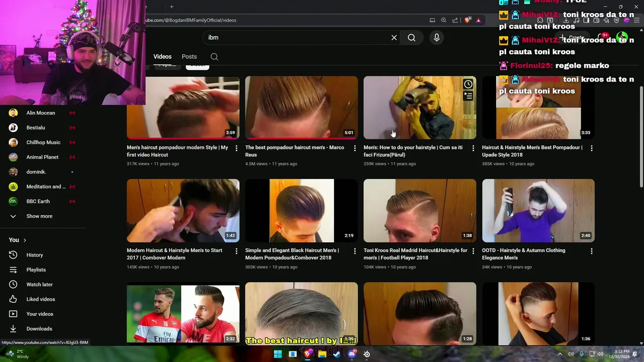This screenshot has width=644, height=362.
Task: Open options menu for 'Men's haircut pompadour modern Style'
Action: click(236, 148)
